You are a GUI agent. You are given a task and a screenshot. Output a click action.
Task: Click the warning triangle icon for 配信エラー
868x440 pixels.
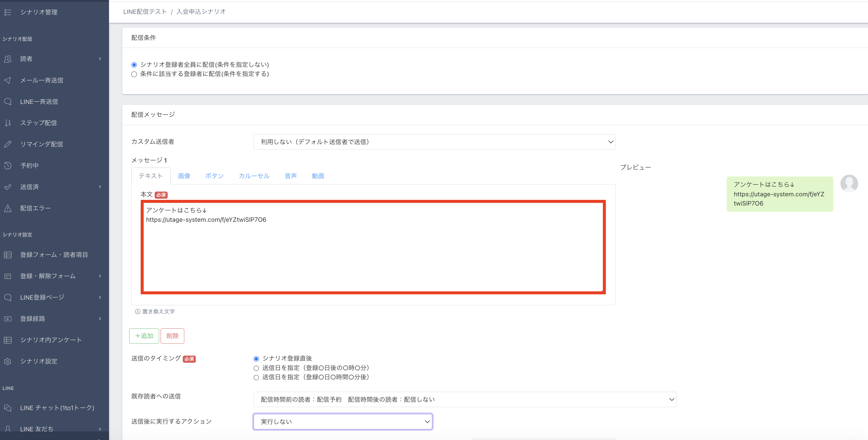[8, 208]
